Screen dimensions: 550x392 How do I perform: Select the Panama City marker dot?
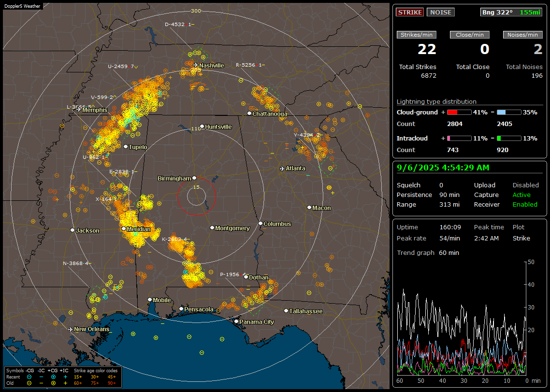tap(236, 321)
